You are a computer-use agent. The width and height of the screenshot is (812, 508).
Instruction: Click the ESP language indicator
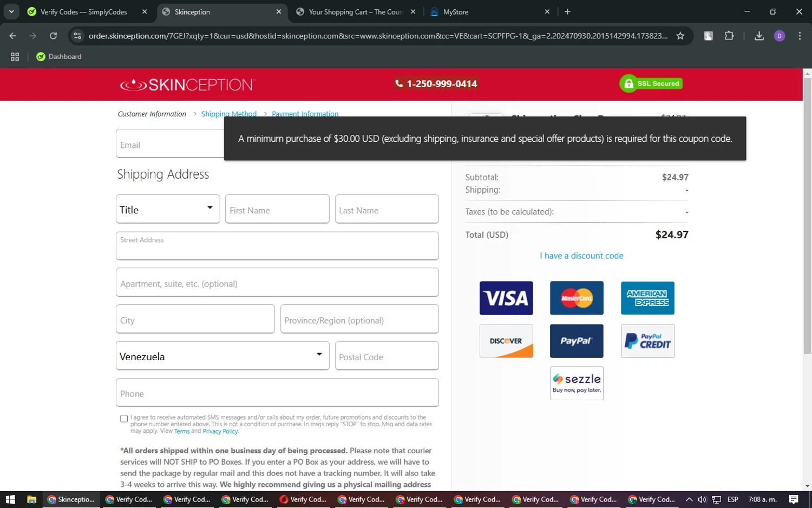coord(733,499)
